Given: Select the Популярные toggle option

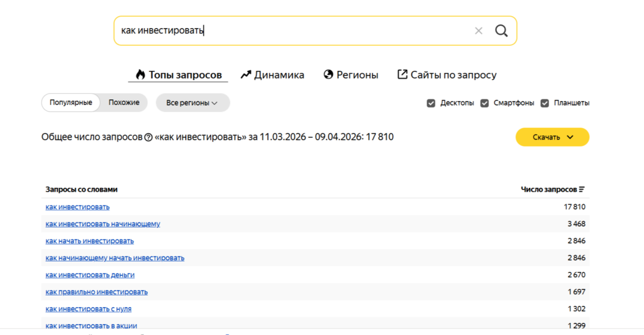Looking at the screenshot, I should pos(71,102).
